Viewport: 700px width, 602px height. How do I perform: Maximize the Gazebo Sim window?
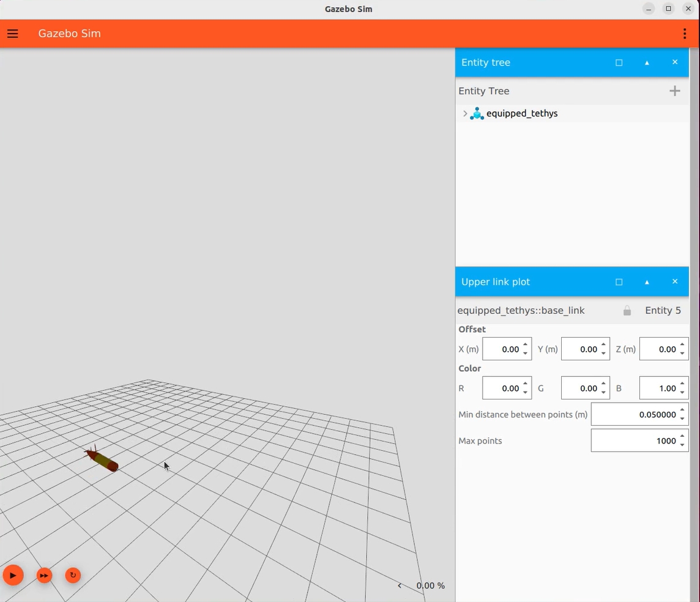point(668,9)
